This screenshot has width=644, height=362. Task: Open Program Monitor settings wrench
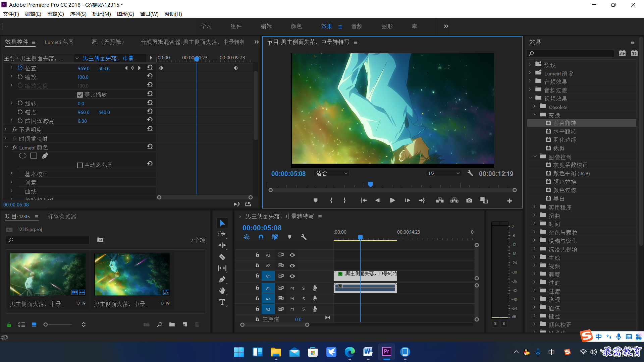[470, 173]
